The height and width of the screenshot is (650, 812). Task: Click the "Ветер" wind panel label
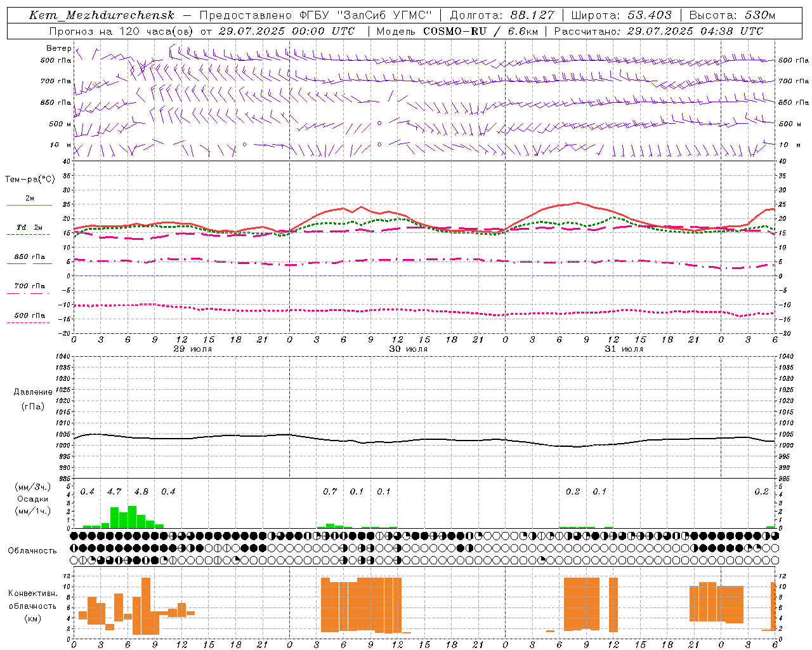tap(58, 48)
